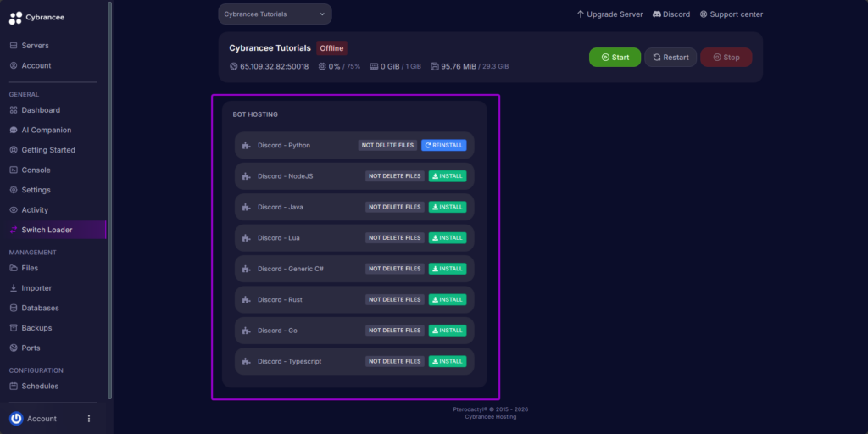Click the Backups archive icon
This screenshot has width=868, height=434.
[14, 328]
